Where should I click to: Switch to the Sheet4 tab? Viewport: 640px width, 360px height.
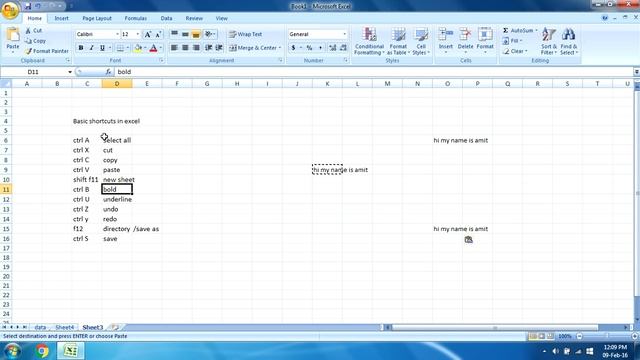click(x=64, y=327)
